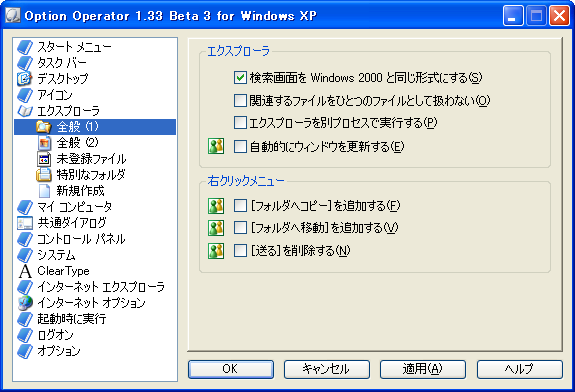This screenshot has height=392, width=575.
Task: Click the open book icon beside エクスプローラ
Action: click(25, 111)
